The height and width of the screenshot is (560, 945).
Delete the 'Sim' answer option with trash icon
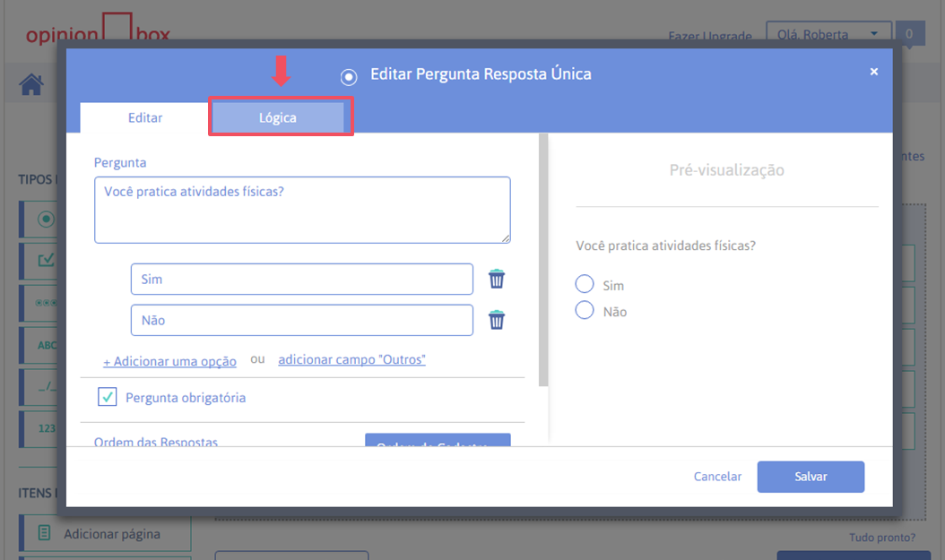point(497,279)
